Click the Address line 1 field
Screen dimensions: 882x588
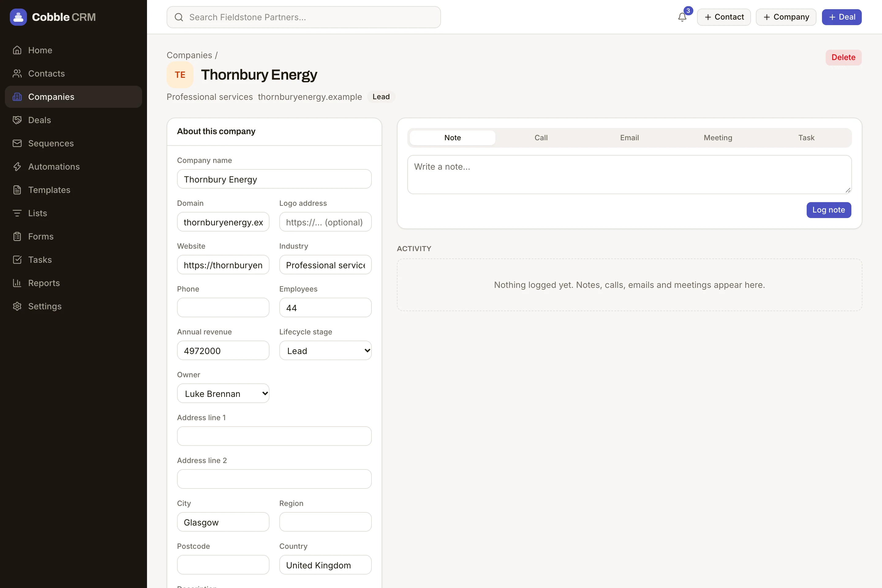274,436
